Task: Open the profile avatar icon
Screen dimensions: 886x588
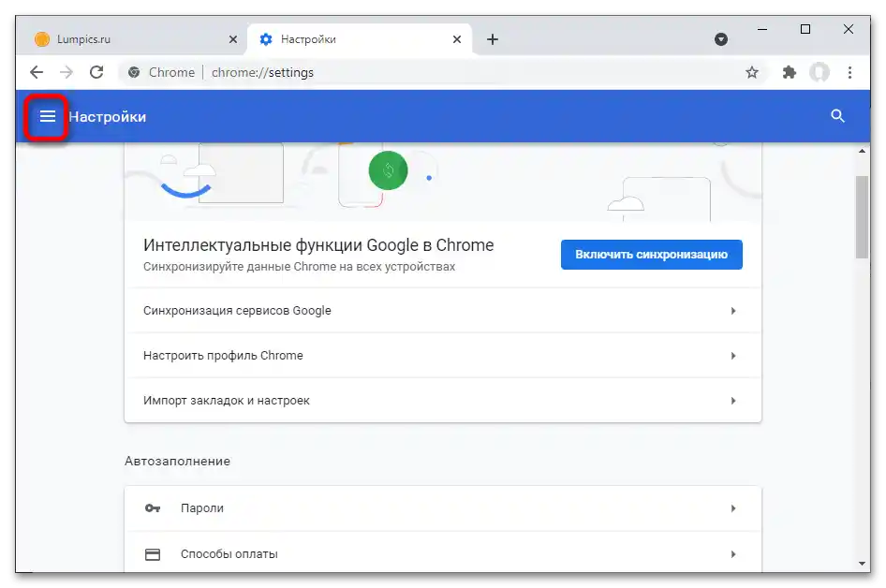Action: [x=820, y=72]
